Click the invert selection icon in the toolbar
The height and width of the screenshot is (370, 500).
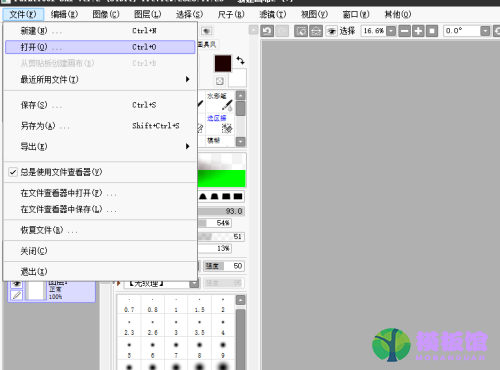click(316, 31)
